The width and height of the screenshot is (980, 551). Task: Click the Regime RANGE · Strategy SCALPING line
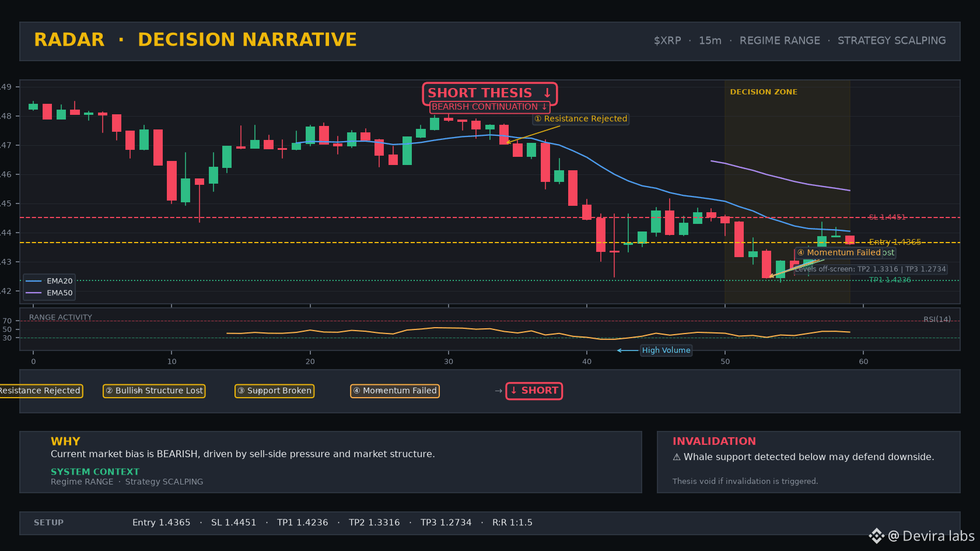(x=127, y=482)
